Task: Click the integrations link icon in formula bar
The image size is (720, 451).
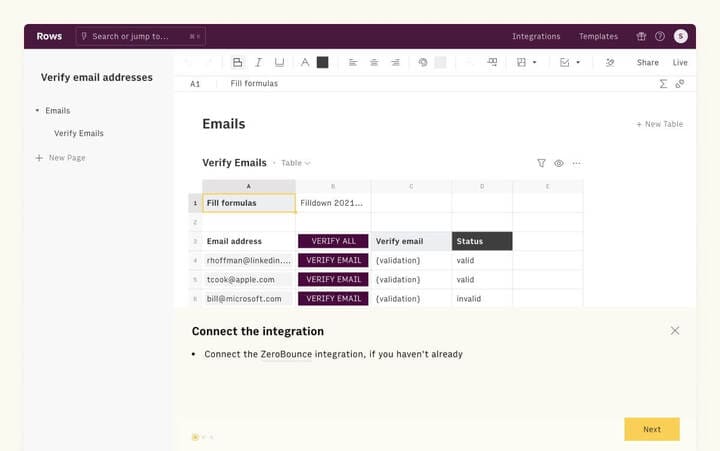Action: pyautogui.click(x=680, y=84)
